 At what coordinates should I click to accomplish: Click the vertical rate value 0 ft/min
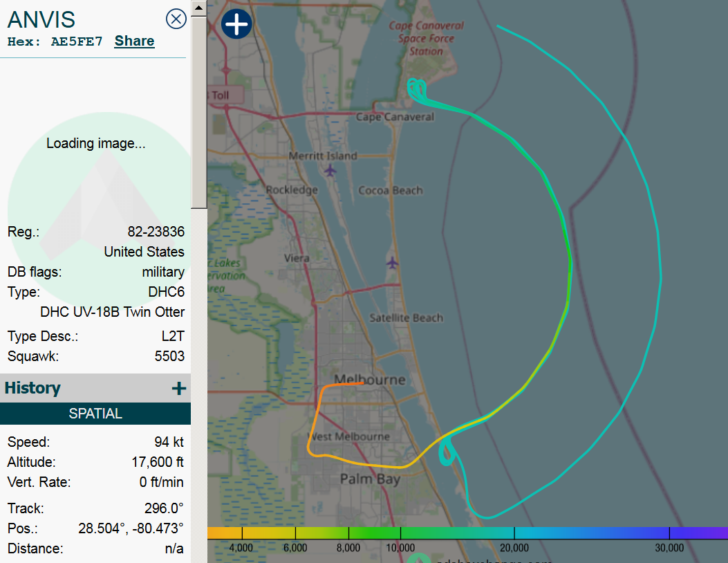pyautogui.click(x=161, y=482)
